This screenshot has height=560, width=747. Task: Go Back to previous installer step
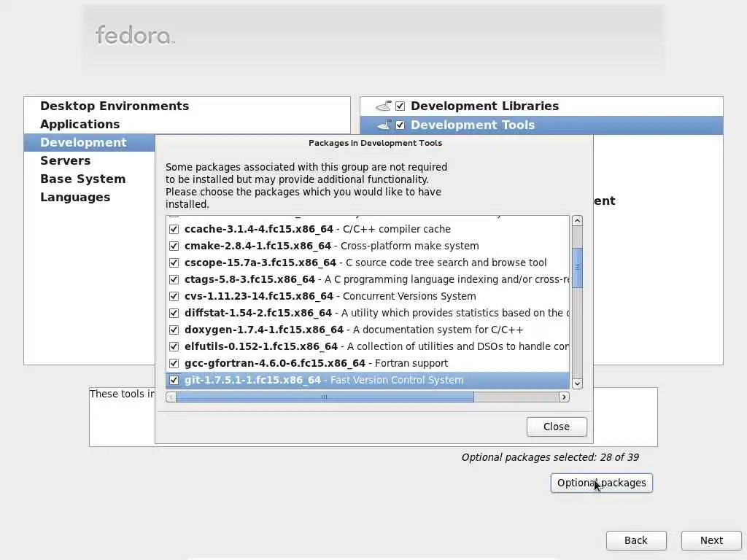pos(636,540)
